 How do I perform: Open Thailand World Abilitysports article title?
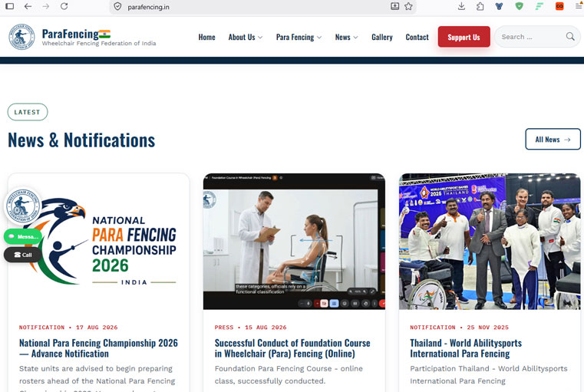point(466,348)
